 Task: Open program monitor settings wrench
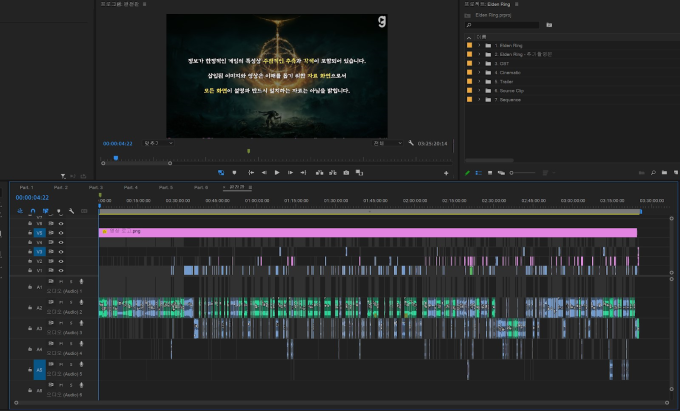(411, 143)
